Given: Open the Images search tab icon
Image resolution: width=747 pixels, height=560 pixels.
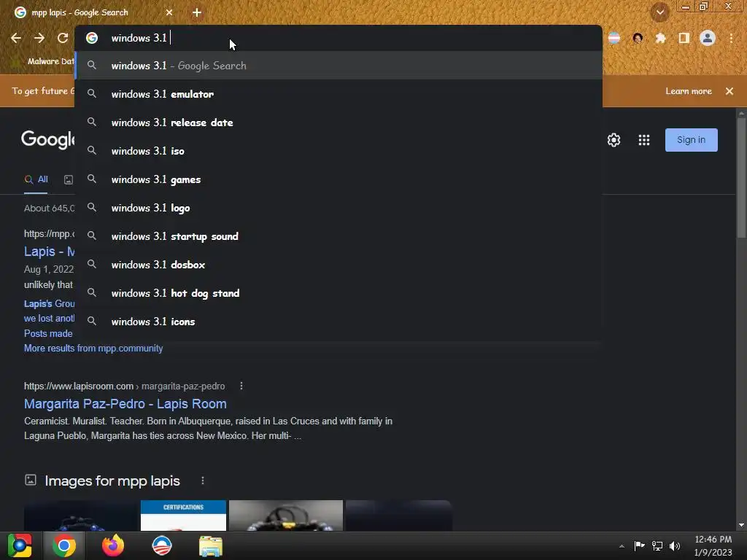Looking at the screenshot, I should (69, 179).
